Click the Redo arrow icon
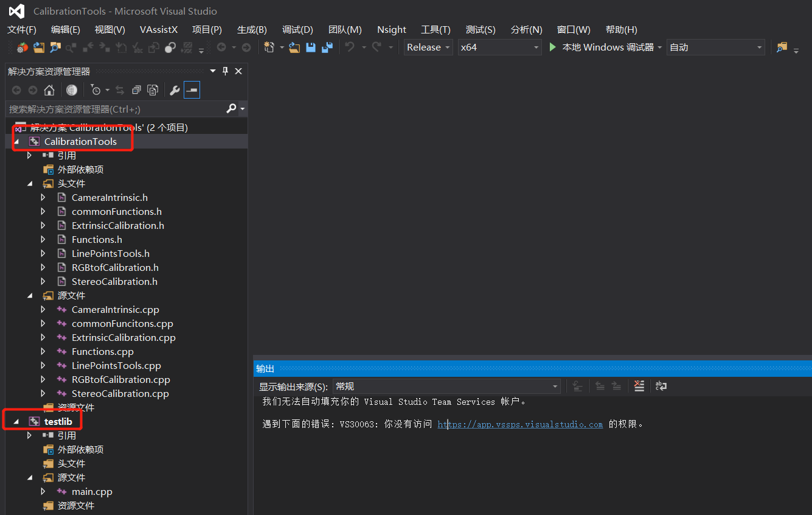Image resolution: width=812 pixels, height=515 pixels. click(x=377, y=47)
